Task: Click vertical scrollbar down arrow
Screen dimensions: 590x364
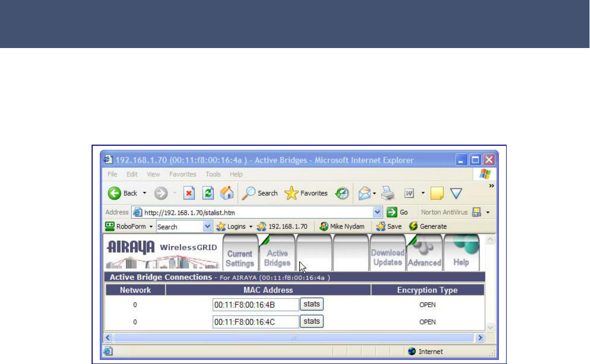Action: 490,327
